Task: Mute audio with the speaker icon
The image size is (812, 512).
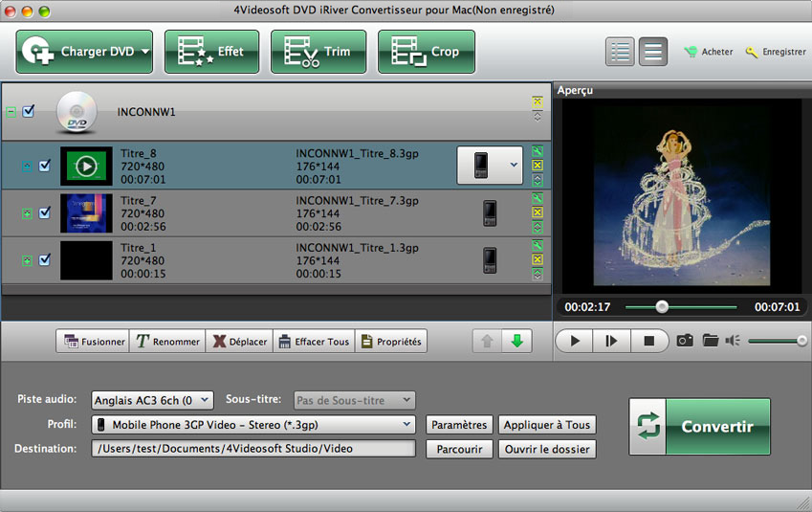Action: click(733, 341)
